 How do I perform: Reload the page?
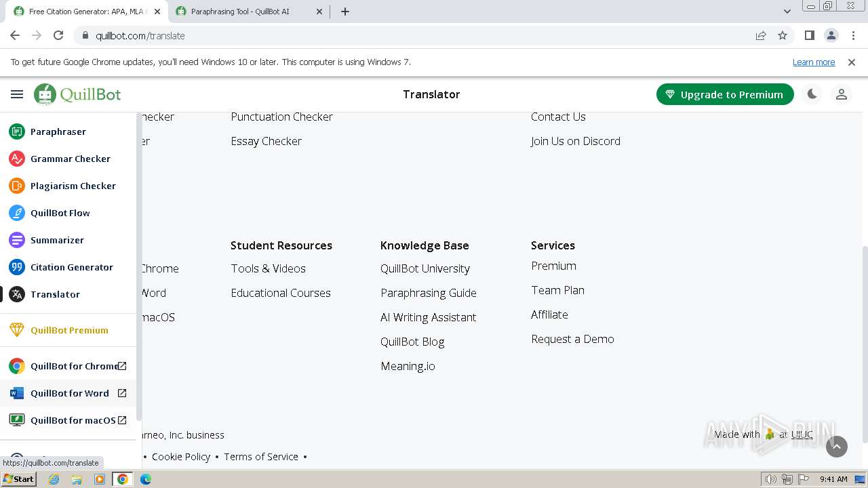[58, 35]
